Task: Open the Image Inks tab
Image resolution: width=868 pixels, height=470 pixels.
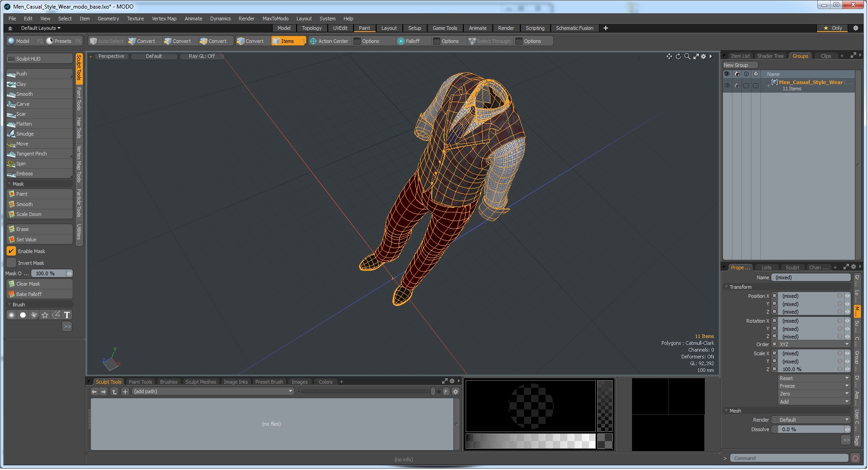Action: (236, 382)
